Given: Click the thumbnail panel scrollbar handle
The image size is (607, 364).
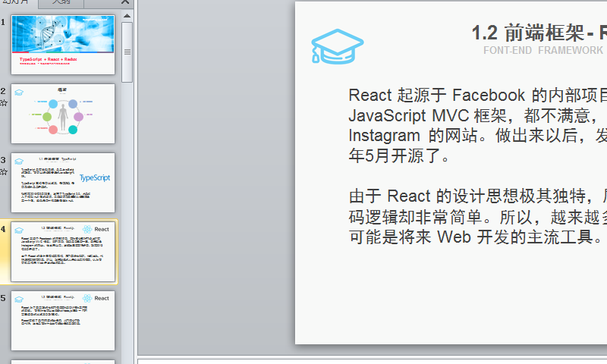Looking at the screenshot, I should pyautogui.click(x=127, y=52).
